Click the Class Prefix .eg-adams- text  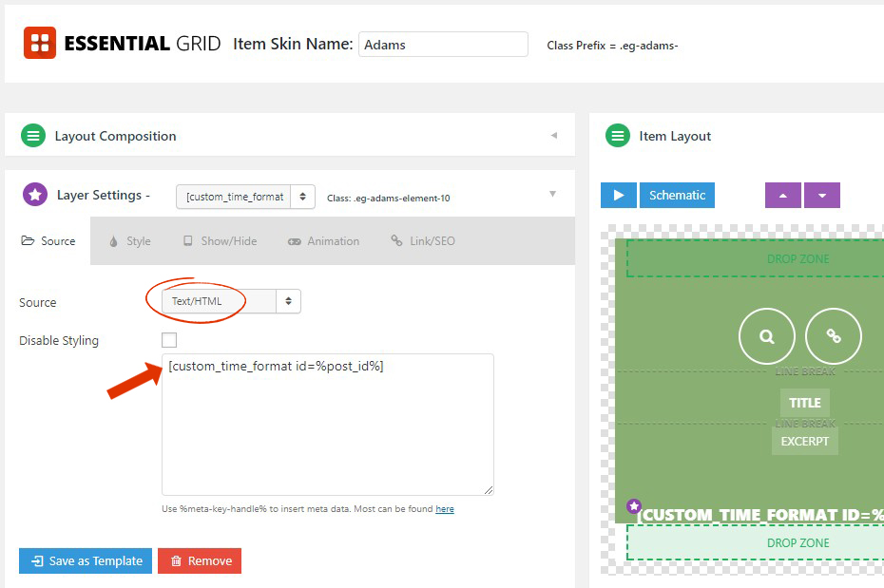612,46
